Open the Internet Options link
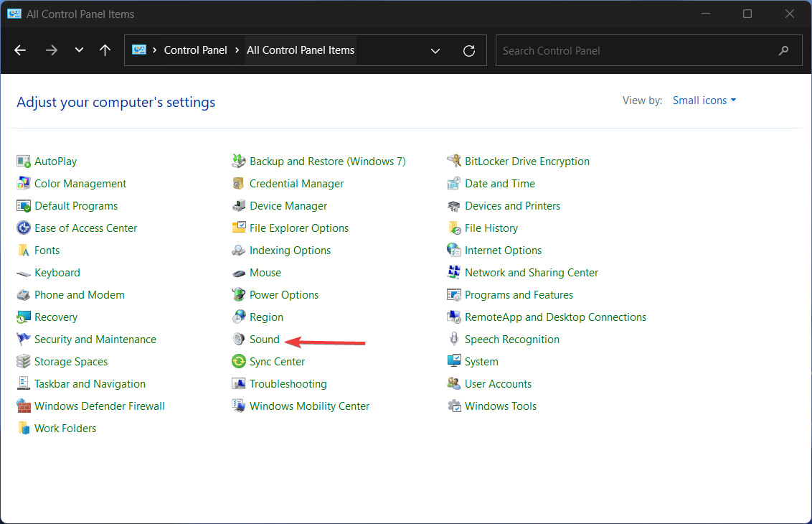The width and height of the screenshot is (812, 524). coord(503,251)
